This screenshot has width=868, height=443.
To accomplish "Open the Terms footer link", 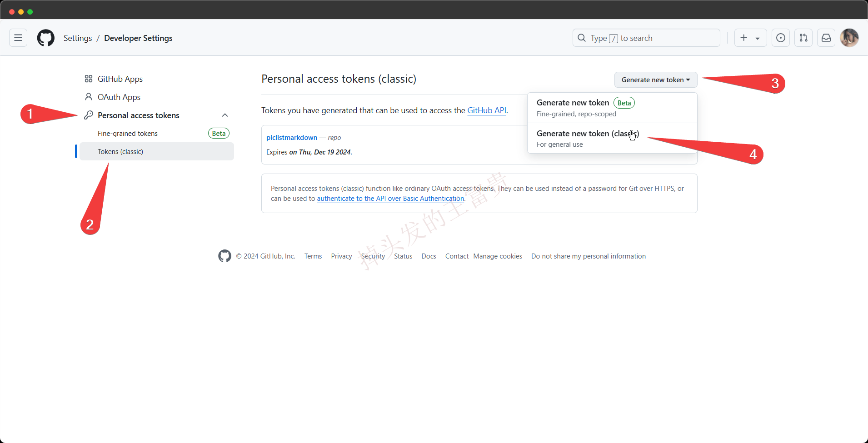I will click(x=313, y=256).
